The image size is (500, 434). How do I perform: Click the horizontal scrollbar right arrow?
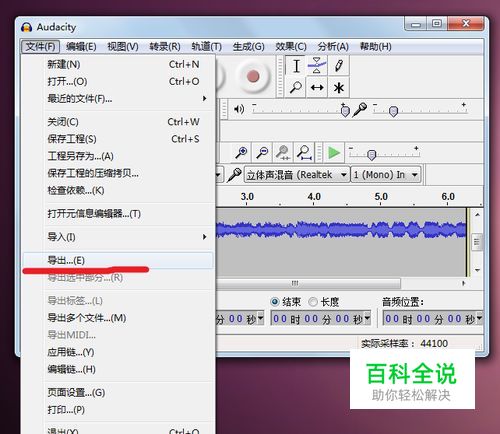pyautogui.click(x=463, y=284)
